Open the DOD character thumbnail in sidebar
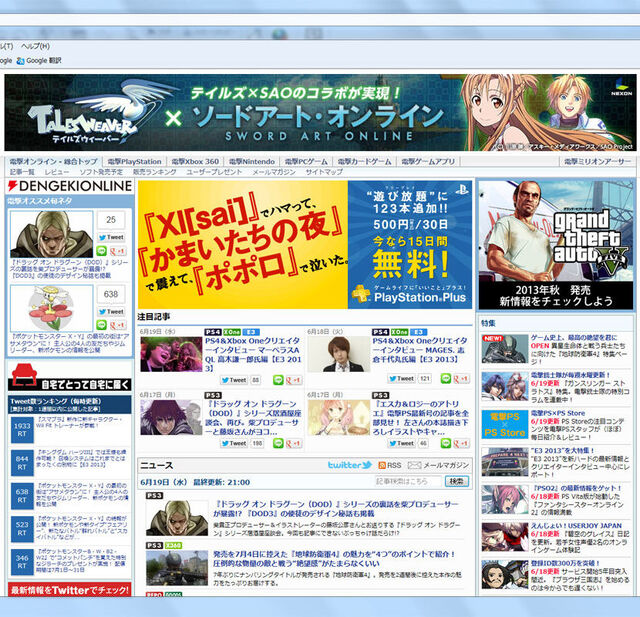Image resolution: width=640 pixels, height=617 pixels. (x=51, y=235)
